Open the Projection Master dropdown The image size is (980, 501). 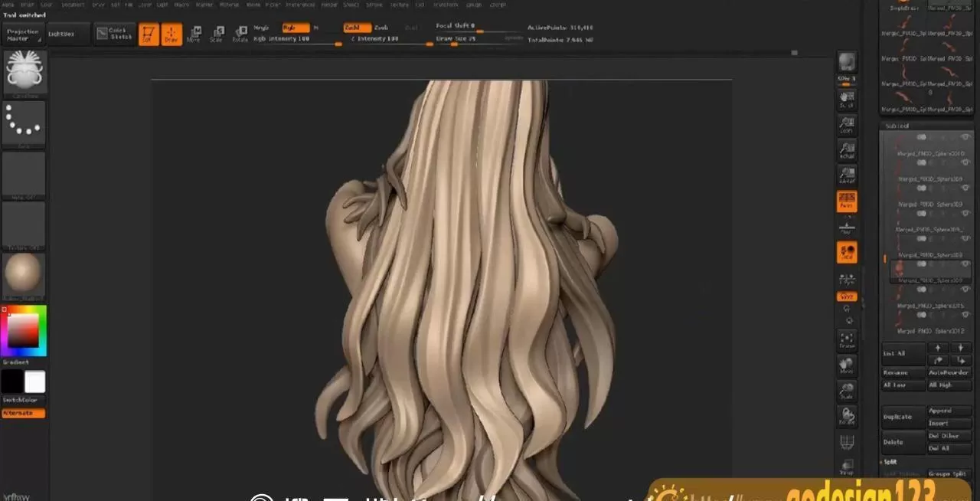[x=22, y=34]
